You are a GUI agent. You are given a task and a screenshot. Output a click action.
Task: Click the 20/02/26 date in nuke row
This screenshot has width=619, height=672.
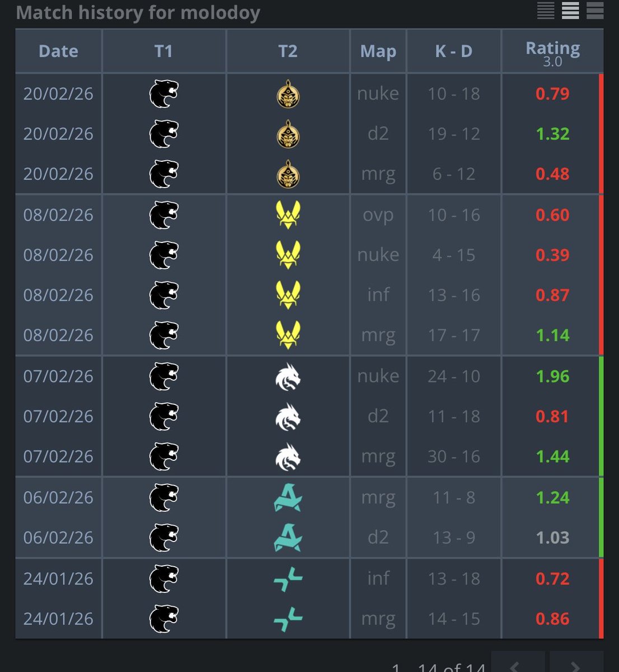click(58, 94)
